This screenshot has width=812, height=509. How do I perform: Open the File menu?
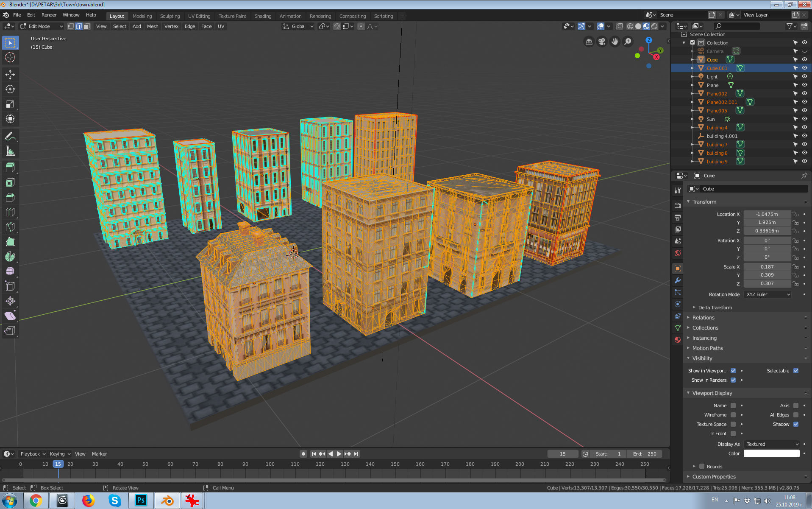[17, 15]
